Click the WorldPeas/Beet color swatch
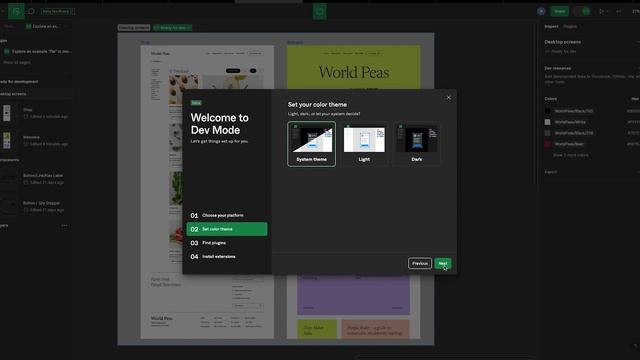 click(548, 144)
